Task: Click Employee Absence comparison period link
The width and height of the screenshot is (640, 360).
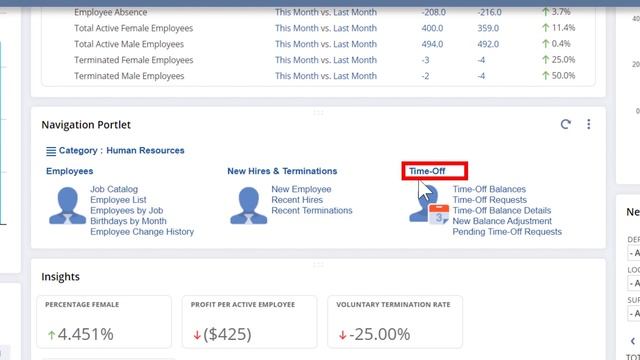Action: click(x=326, y=12)
